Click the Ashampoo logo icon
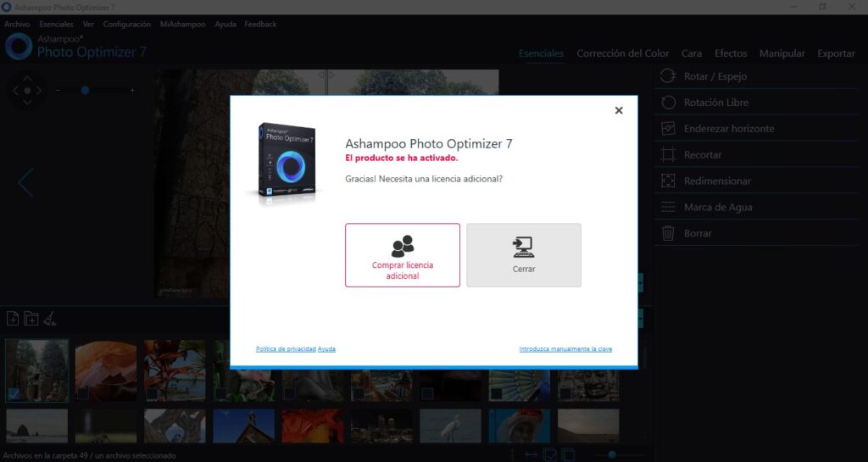Screen dimensions: 868x462 pos(19,47)
